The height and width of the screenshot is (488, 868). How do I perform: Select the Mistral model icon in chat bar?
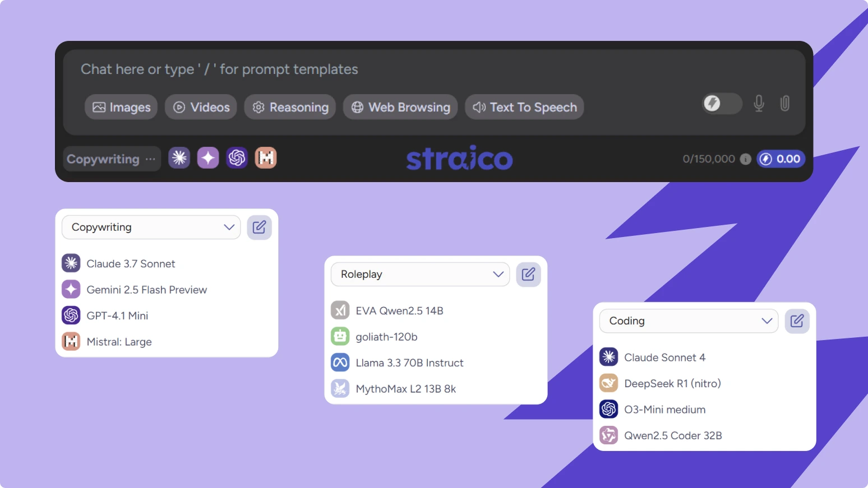(266, 158)
